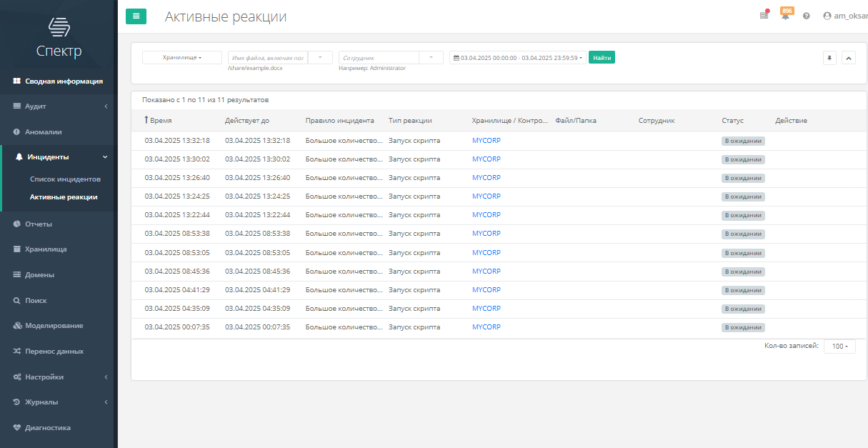Image resolution: width=868 pixels, height=448 pixels.
Task: Collapse the filter panel with chevron up
Action: 849,58
